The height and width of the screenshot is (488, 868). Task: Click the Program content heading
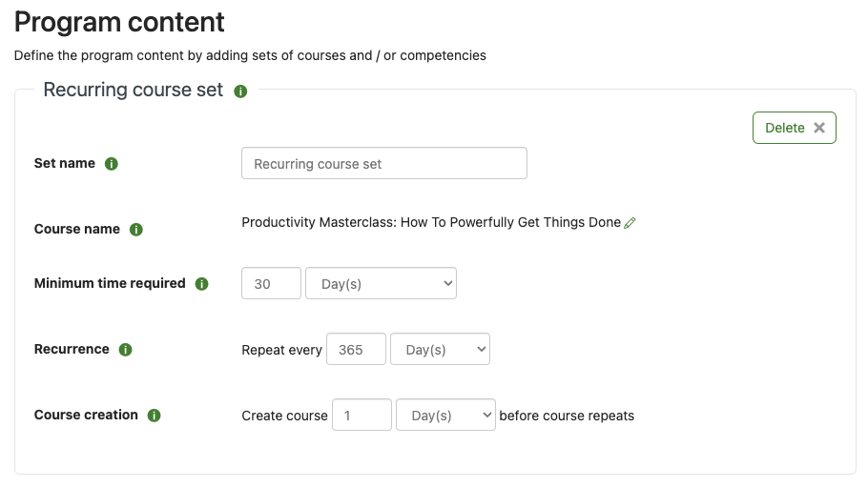(x=119, y=22)
